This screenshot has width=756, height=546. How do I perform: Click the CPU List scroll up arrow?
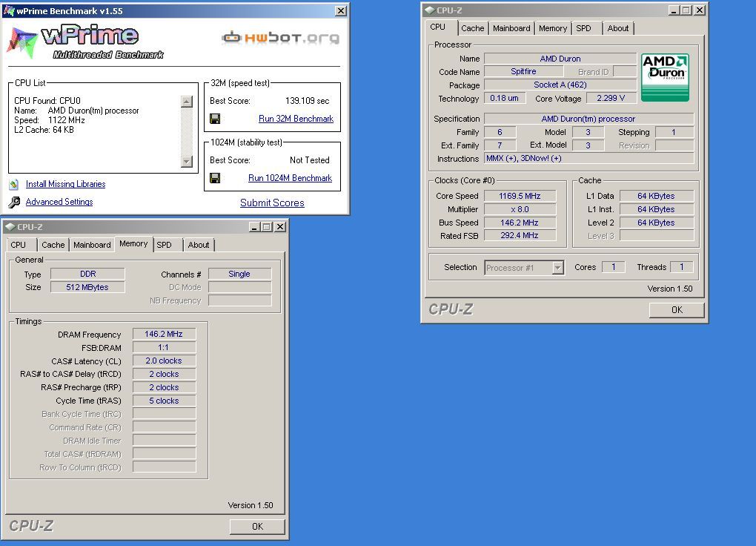[187, 102]
